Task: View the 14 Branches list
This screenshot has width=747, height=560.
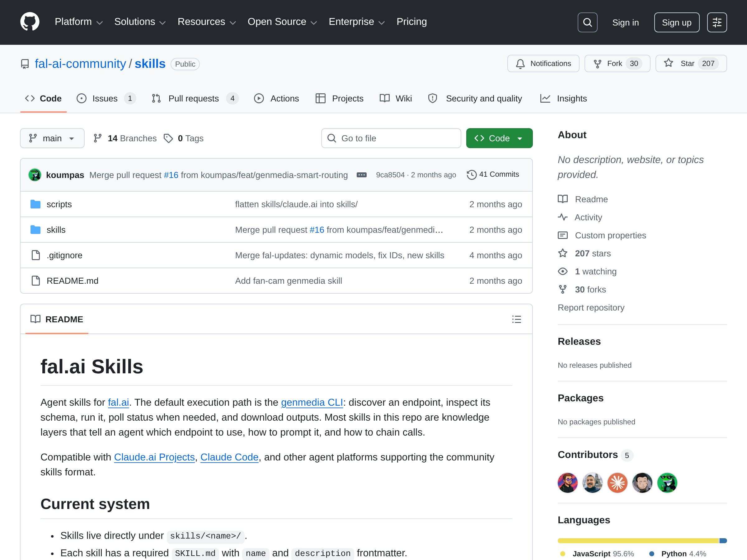Action: (x=125, y=138)
